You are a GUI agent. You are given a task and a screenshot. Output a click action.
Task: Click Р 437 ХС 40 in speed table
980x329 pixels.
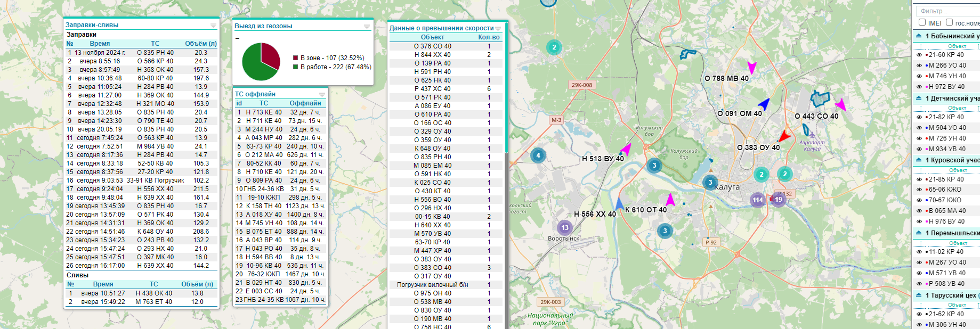click(446, 89)
